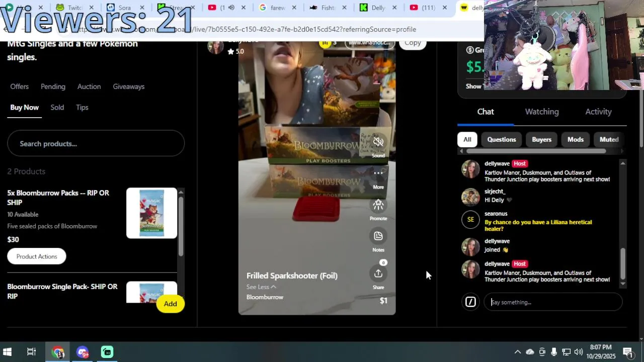Screen dimensions: 644x362
Task: Click the Say something chat input
Action: tap(553, 302)
